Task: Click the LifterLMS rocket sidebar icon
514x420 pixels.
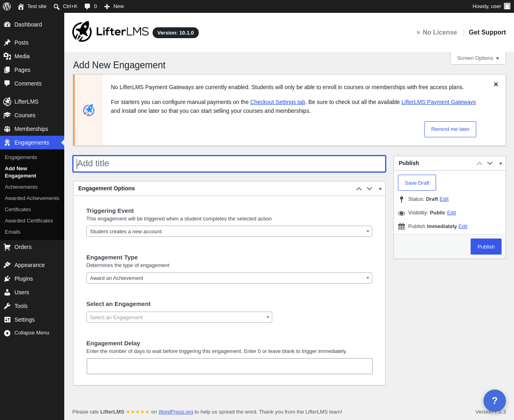Action: click(7, 102)
